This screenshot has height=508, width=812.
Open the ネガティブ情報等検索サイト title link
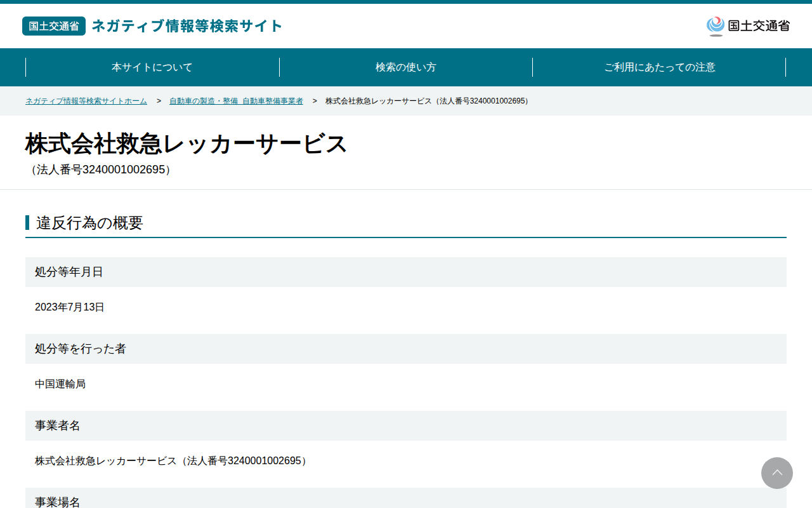click(x=187, y=26)
